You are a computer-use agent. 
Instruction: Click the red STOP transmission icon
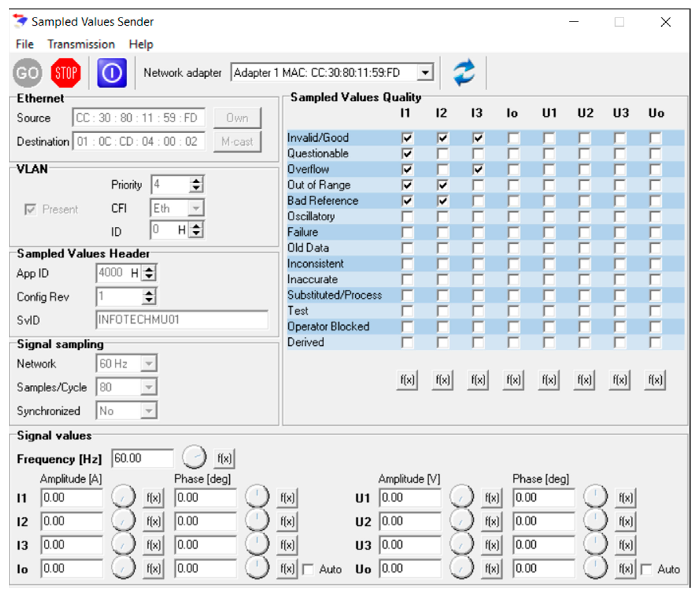(x=66, y=73)
